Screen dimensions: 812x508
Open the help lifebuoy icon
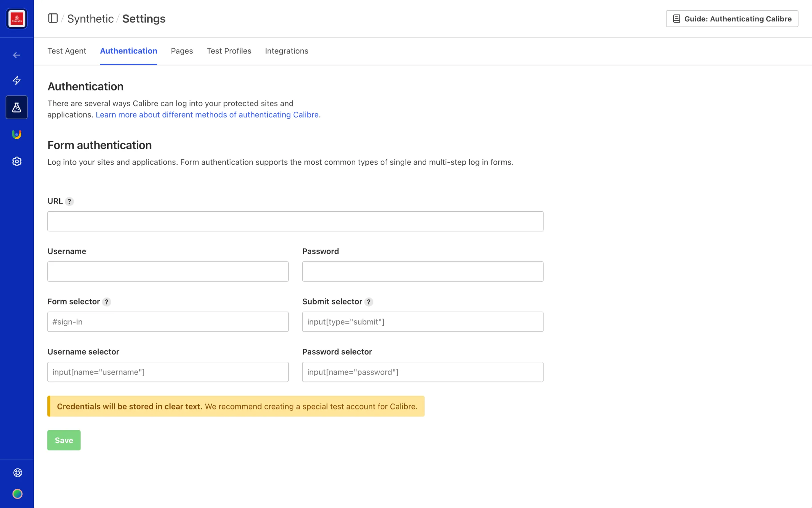click(x=18, y=473)
